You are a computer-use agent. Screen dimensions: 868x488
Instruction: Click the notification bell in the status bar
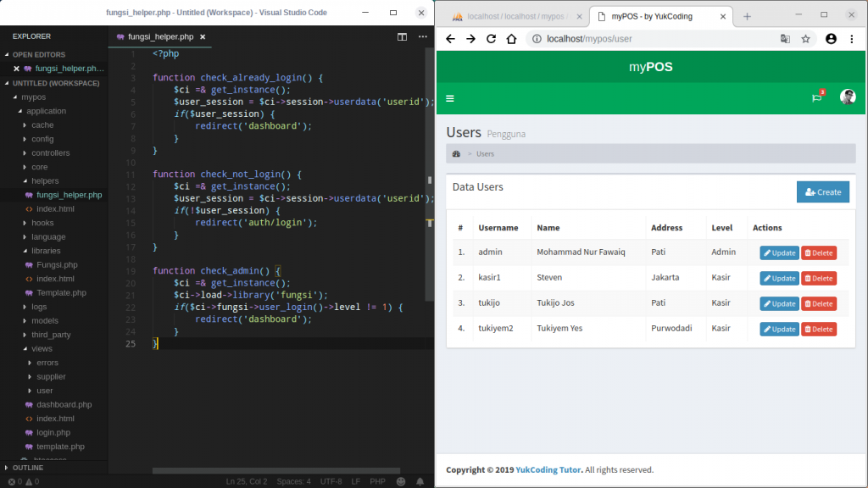[420, 481]
